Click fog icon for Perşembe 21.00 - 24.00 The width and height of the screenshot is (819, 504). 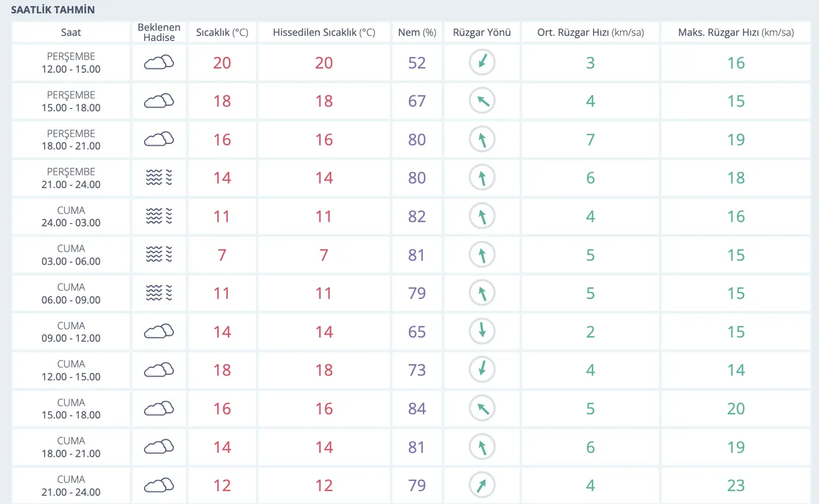pyautogui.click(x=159, y=178)
